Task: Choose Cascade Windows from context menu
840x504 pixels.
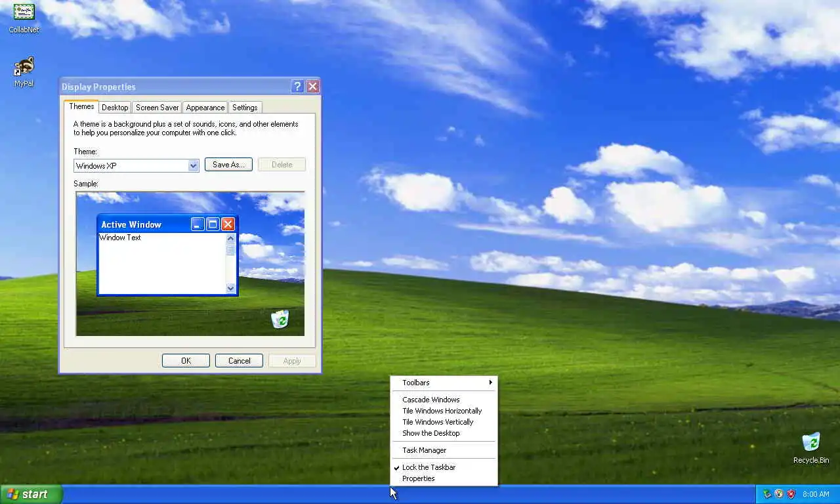Action: pos(444,400)
